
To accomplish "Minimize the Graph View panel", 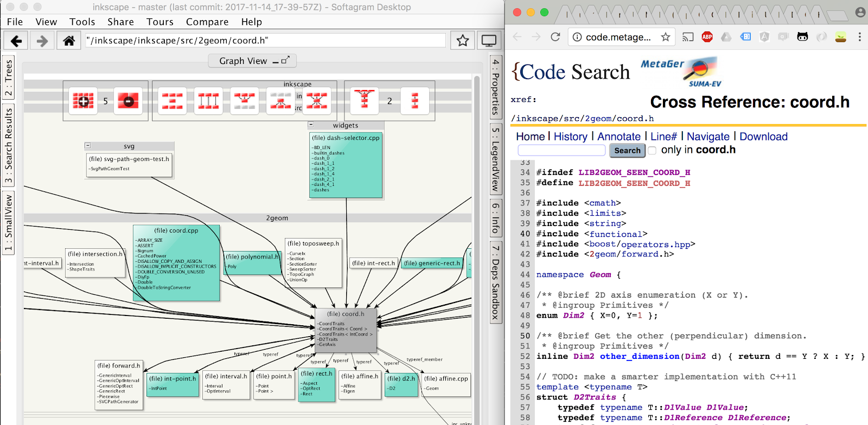I will [276, 62].
